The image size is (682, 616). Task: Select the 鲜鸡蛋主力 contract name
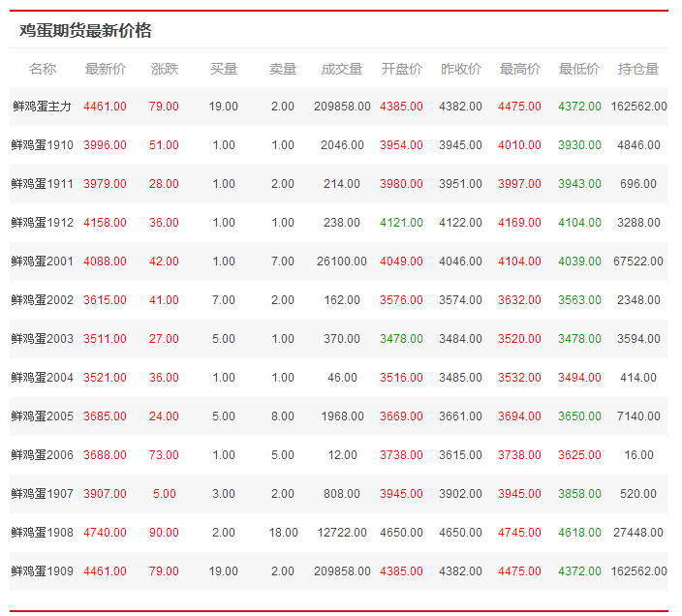click(x=42, y=107)
